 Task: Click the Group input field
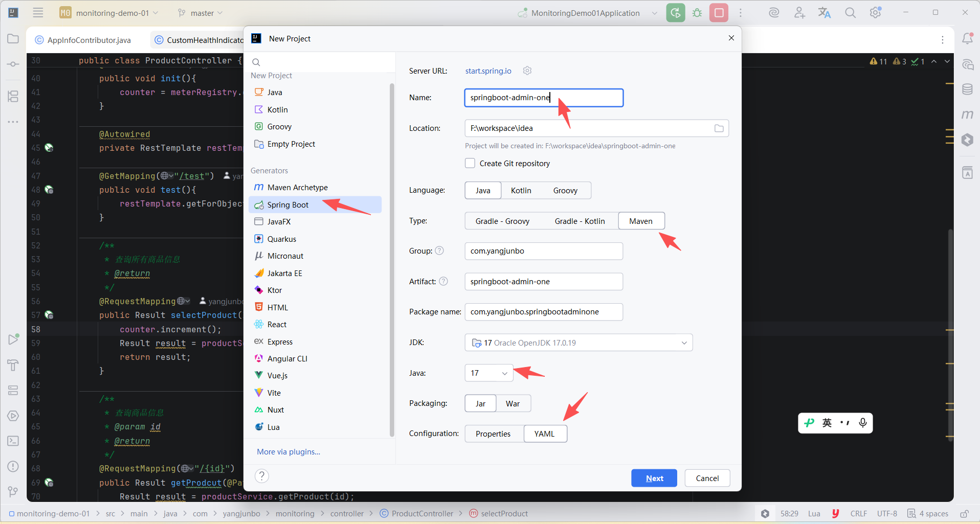544,251
